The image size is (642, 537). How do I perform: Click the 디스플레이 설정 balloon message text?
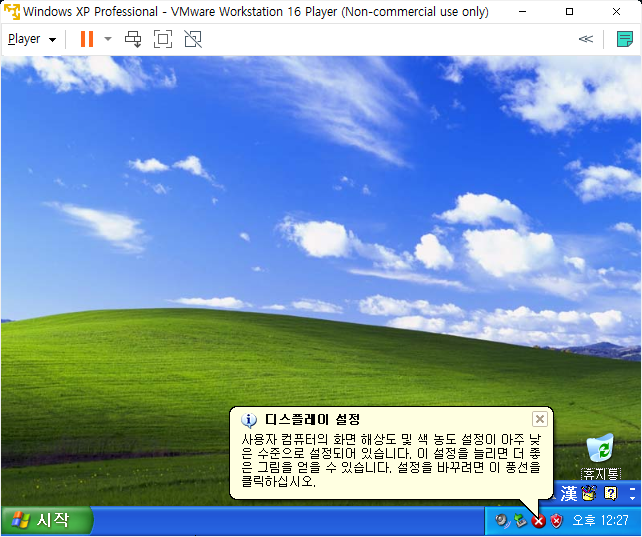pos(391,460)
